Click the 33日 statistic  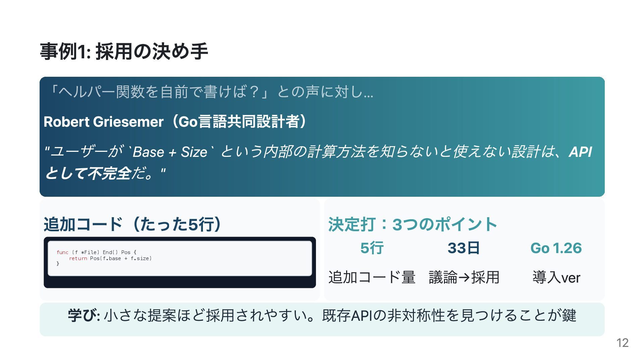click(x=464, y=248)
